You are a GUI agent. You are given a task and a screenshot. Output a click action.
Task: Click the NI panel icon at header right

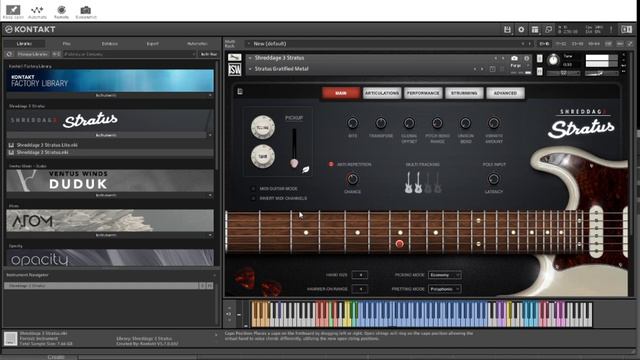626,29
